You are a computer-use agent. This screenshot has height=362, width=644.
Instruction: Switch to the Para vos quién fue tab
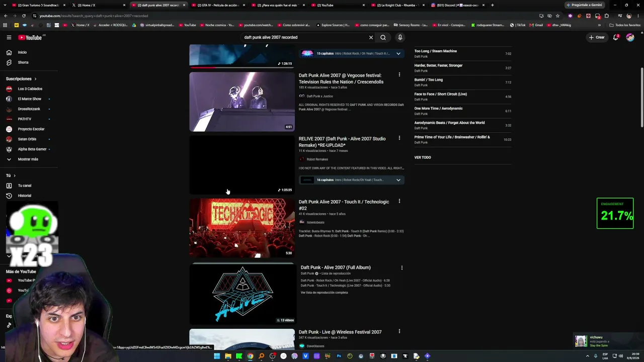coord(277,5)
